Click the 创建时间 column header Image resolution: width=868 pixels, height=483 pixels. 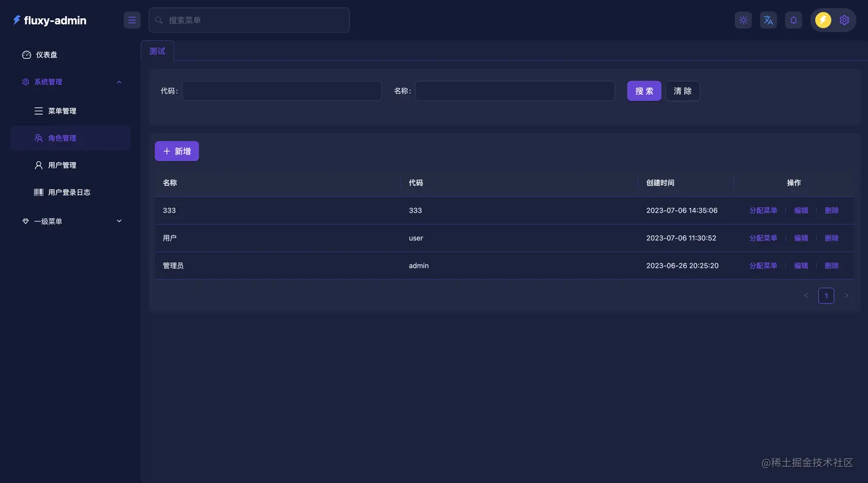coord(685,183)
